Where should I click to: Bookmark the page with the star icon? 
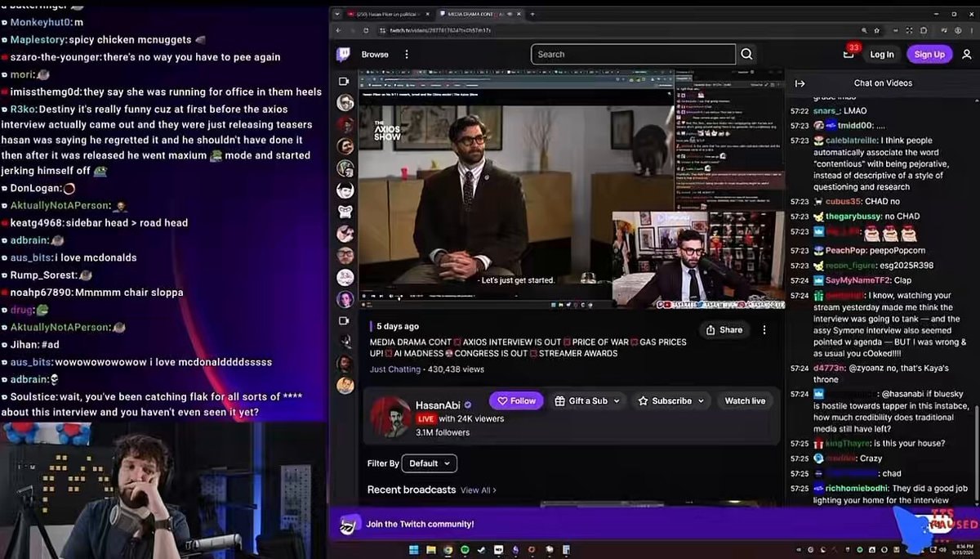[x=875, y=30]
